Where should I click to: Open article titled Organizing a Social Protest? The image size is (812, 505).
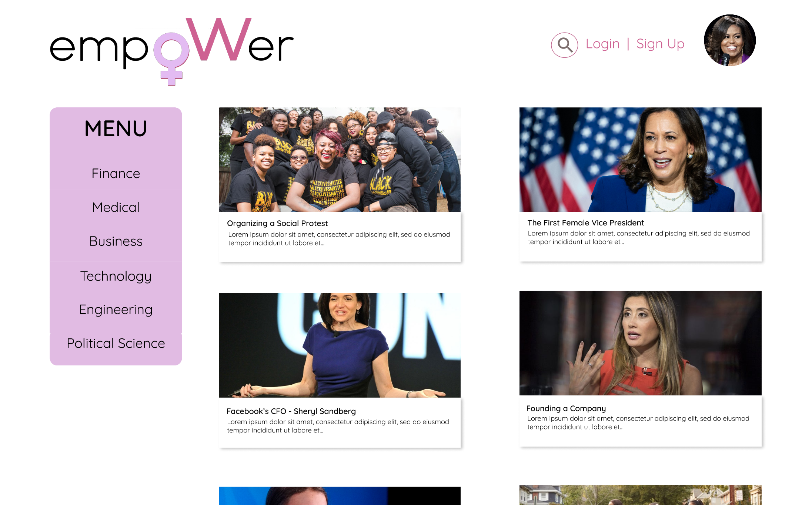tap(277, 223)
